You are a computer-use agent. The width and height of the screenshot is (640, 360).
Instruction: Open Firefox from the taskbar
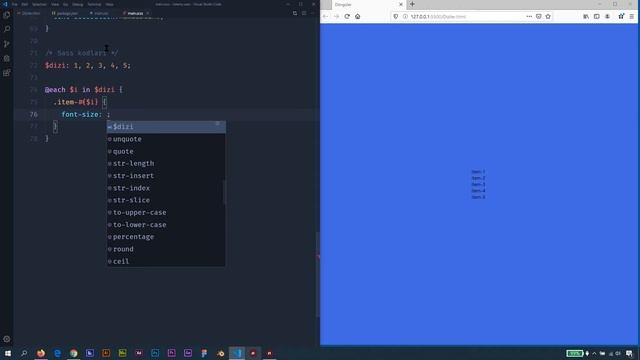(x=41, y=353)
